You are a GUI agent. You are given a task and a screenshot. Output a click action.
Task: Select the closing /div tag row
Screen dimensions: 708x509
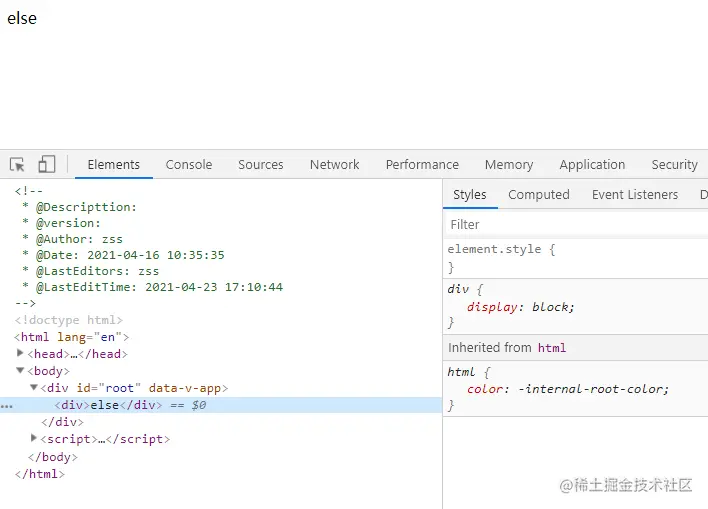62,422
